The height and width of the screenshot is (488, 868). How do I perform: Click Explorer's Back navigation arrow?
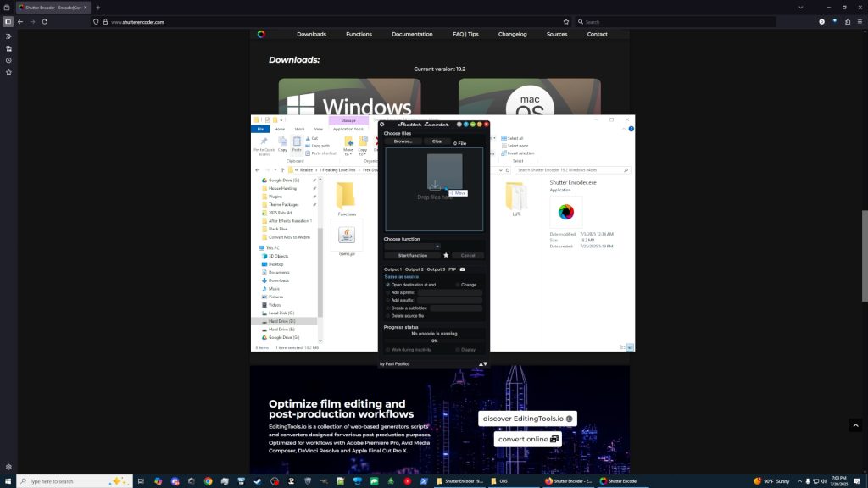coord(258,170)
